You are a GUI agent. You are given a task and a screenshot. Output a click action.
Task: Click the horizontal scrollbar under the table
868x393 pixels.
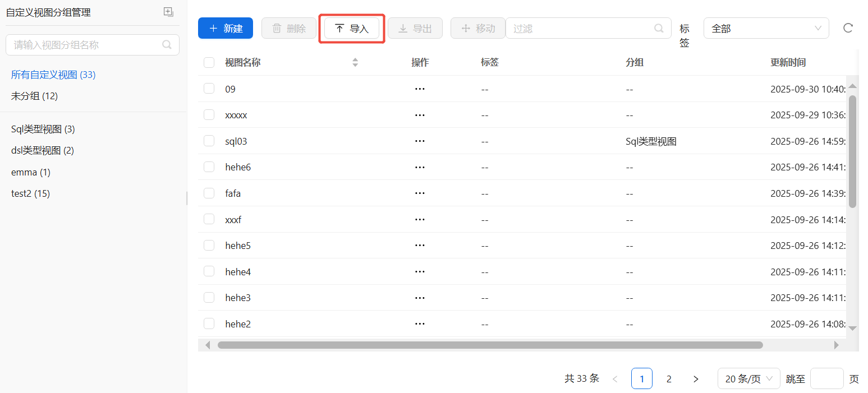click(489, 345)
